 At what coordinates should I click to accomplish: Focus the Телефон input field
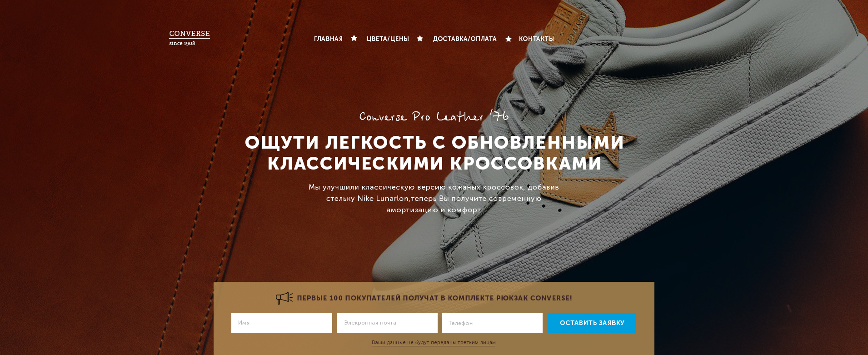(x=492, y=323)
